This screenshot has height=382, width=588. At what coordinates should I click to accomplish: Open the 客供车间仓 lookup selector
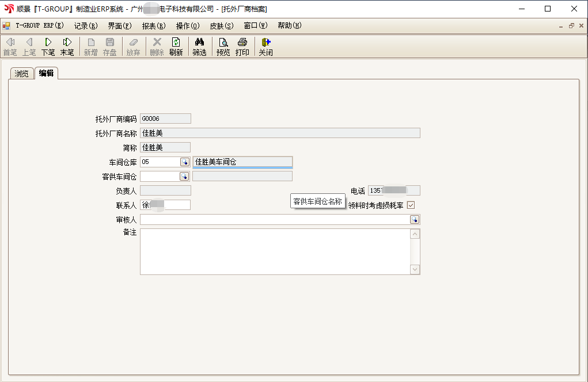[x=185, y=175]
